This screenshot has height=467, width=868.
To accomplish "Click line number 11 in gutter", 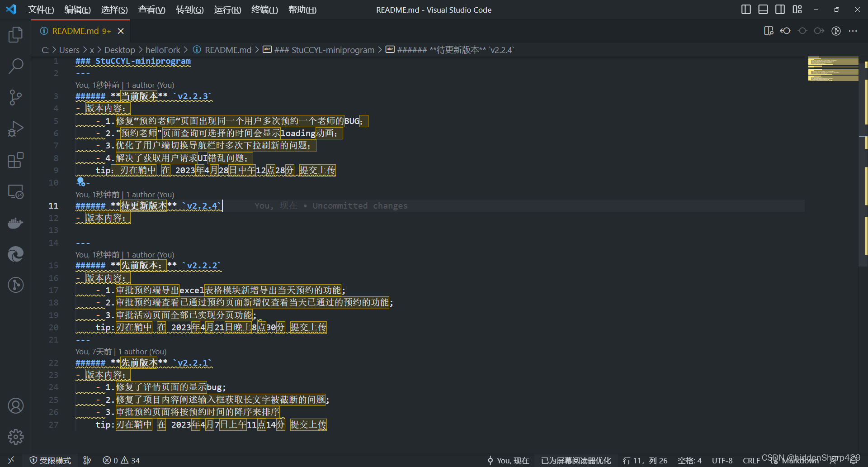I will (53, 206).
